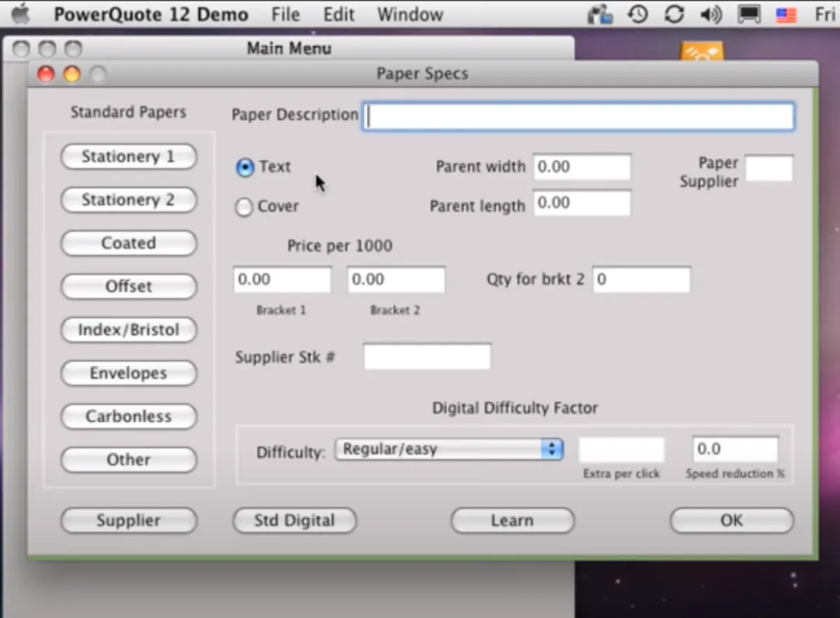Click the Main Menu window title bar
The width and height of the screenshot is (840, 618).
point(288,48)
